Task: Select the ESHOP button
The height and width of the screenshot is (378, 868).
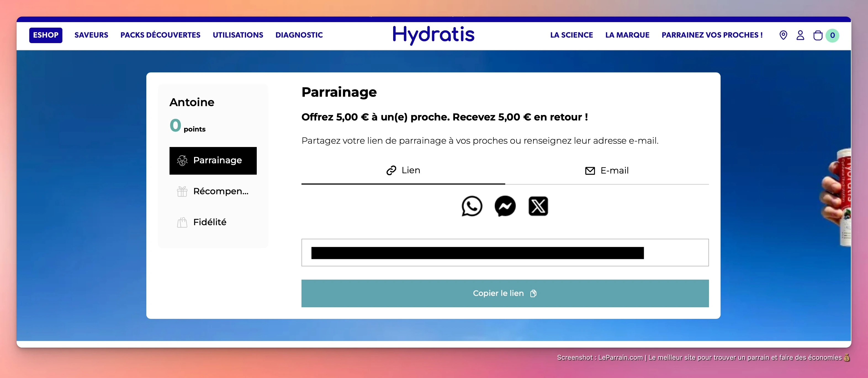Action: pos(46,35)
